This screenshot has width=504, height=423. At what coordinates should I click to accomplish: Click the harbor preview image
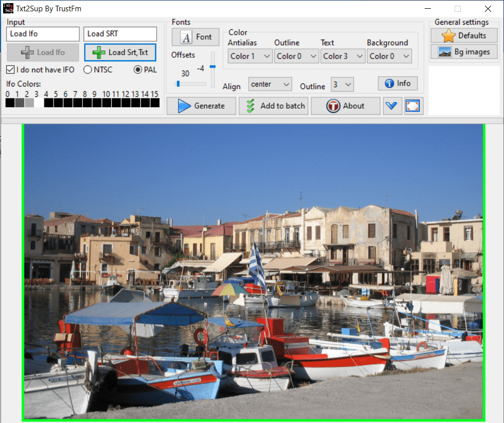point(253,272)
